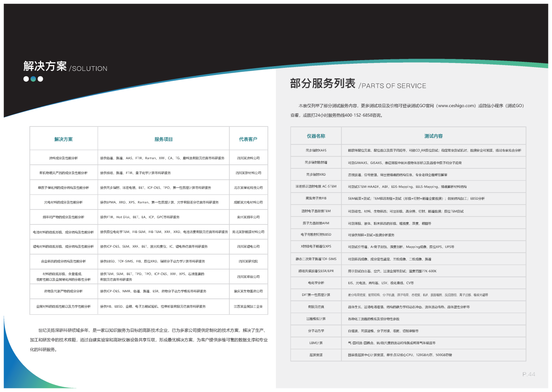Click the client cell '四川某研究院'
The image size is (552, 392).
(x=249, y=261)
